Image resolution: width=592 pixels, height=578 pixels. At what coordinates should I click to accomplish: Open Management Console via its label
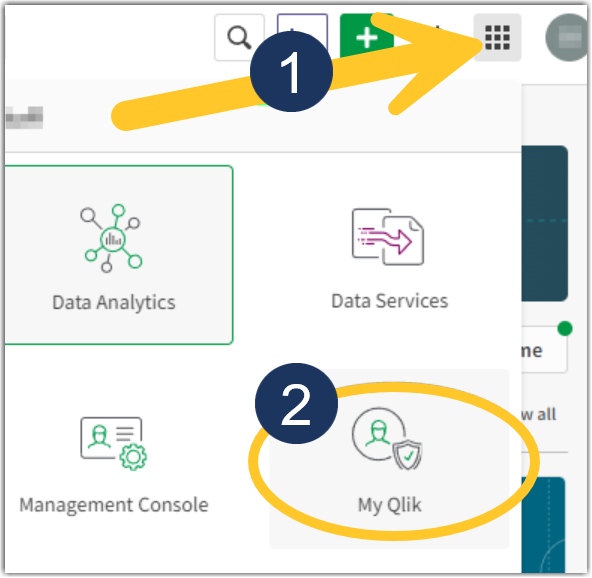[x=114, y=505]
